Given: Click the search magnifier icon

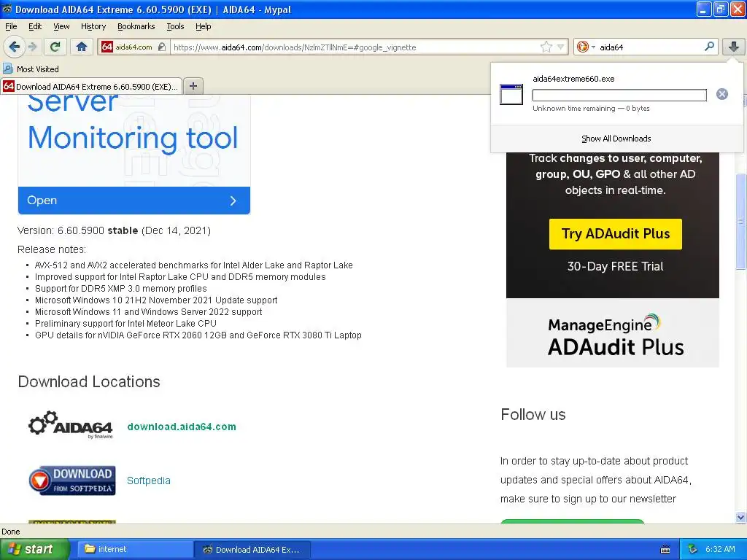Looking at the screenshot, I should 709,47.
